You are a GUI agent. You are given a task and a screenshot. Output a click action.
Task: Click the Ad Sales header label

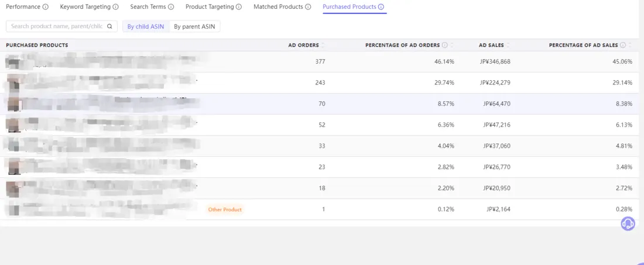(491, 45)
